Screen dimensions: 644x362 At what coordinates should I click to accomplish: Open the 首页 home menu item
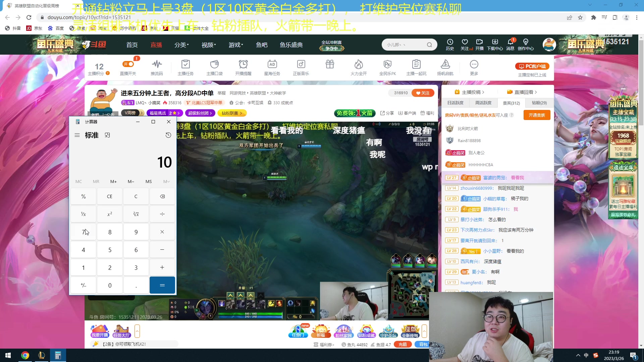coord(132,45)
